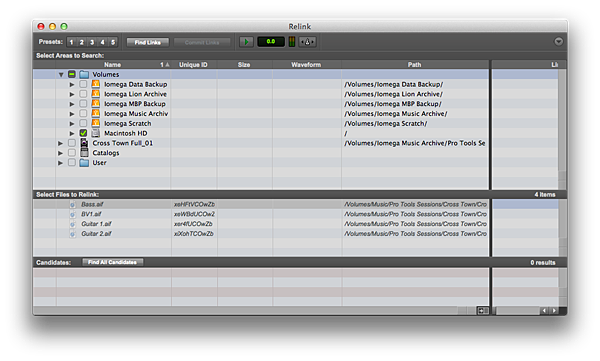
Task: Click the Size column header
Action: [x=244, y=65]
